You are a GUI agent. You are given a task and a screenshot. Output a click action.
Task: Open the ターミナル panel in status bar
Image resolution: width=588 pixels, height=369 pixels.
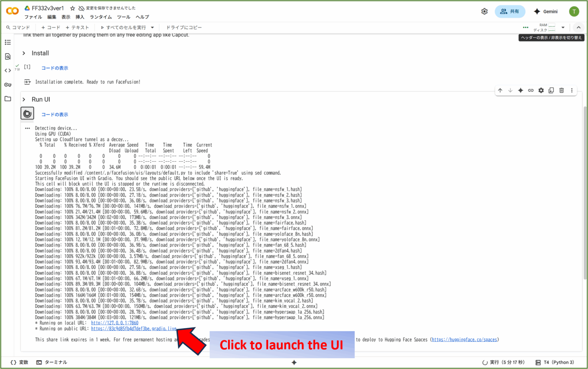[x=52, y=362]
